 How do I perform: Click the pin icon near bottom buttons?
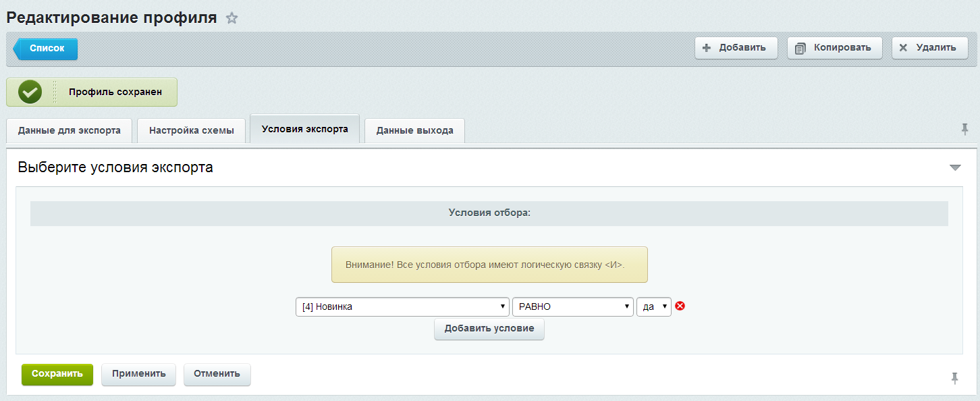[954, 378]
